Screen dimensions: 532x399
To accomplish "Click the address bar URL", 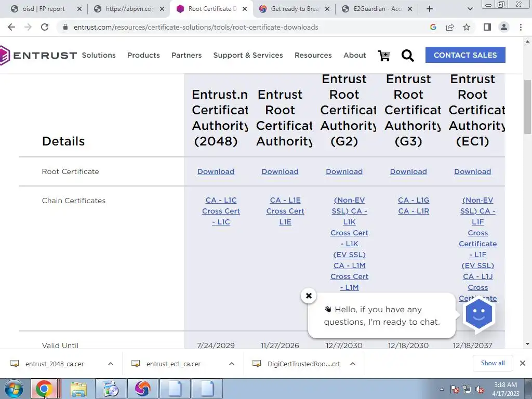I will pyautogui.click(x=196, y=27).
